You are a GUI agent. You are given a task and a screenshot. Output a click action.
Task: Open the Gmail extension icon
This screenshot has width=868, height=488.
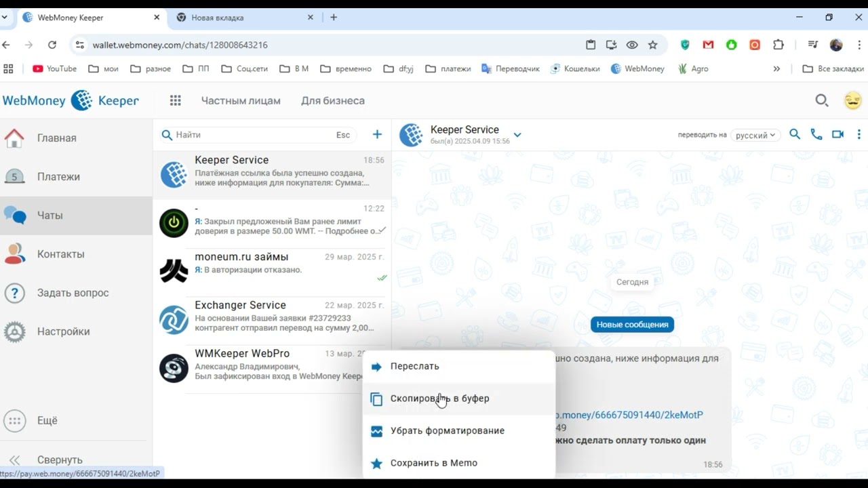[x=708, y=45]
